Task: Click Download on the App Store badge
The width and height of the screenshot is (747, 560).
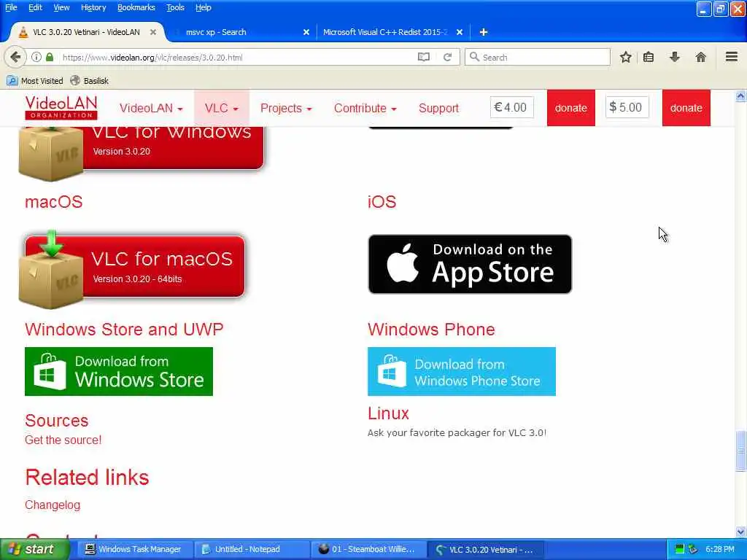Action: 470,264
